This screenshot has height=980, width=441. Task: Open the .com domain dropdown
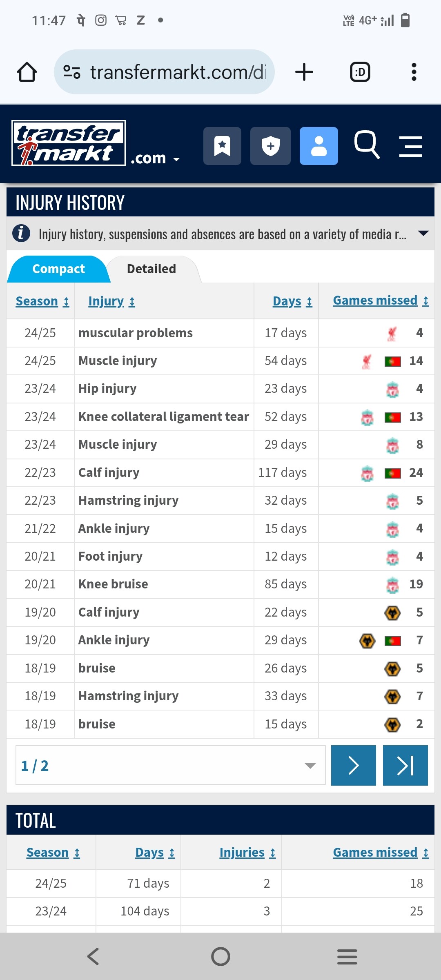click(155, 158)
